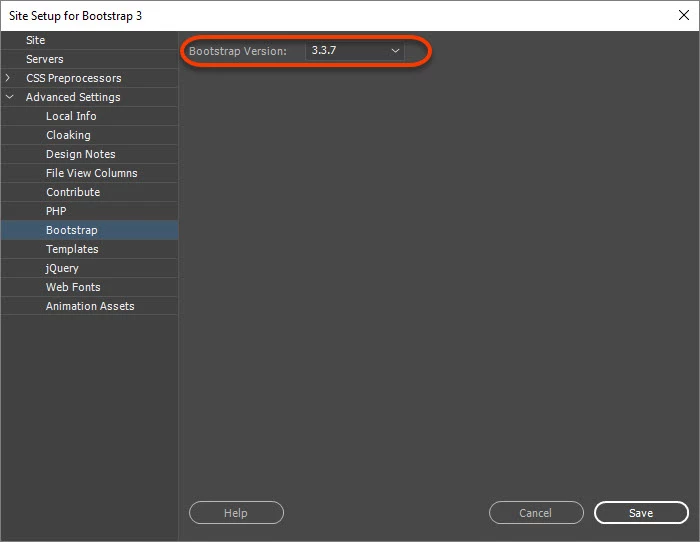Expand the CSS Preprocessors category
The height and width of the screenshot is (542, 700).
(8, 78)
